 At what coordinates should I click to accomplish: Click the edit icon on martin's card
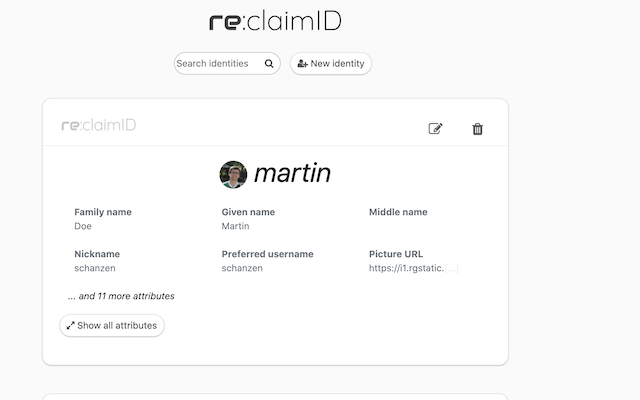[x=435, y=128]
